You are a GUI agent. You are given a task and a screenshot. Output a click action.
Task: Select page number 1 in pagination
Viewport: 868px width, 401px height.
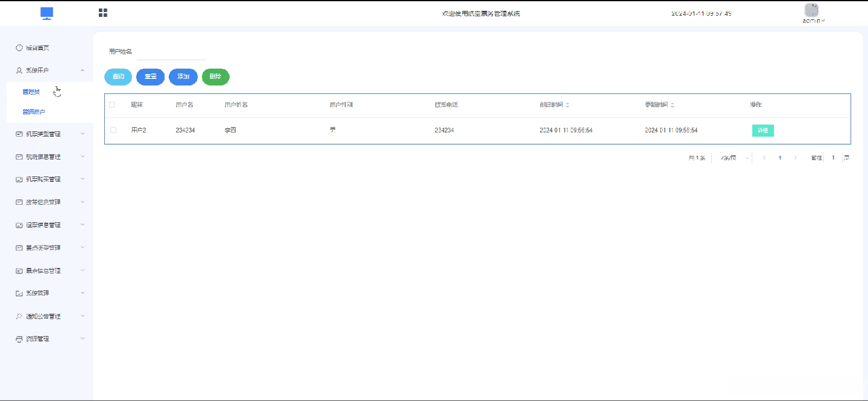coord(780,158)
